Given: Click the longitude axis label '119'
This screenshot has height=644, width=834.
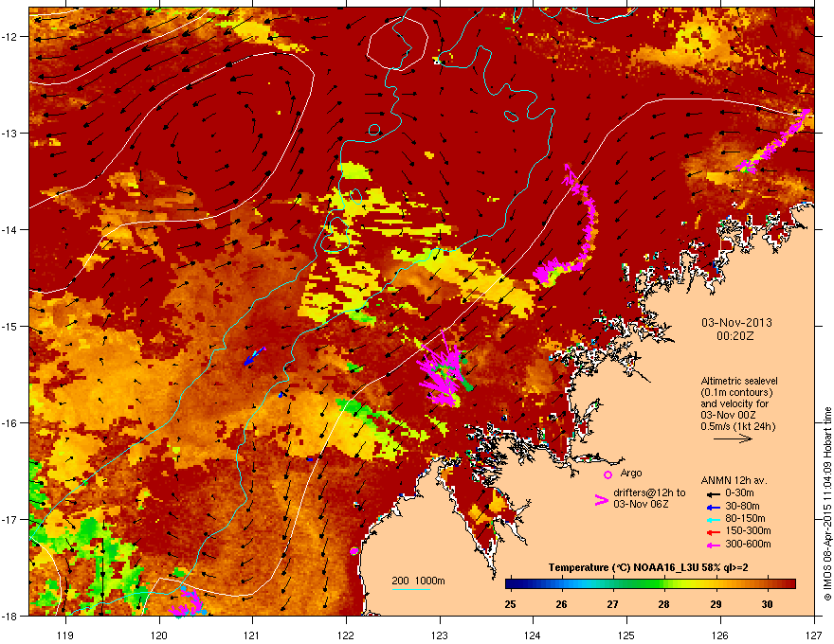Looking at the screenshot, I should click(65, 635).
